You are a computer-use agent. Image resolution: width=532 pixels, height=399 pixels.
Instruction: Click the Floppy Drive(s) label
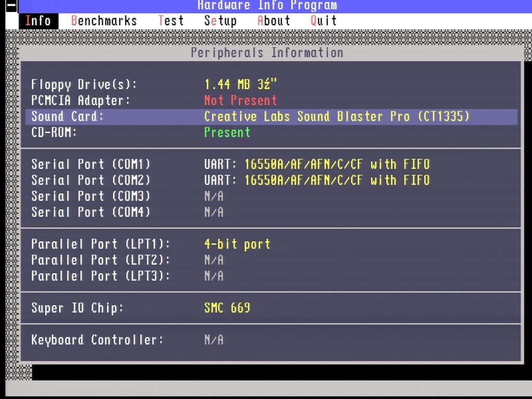click(x=84, y=85)
